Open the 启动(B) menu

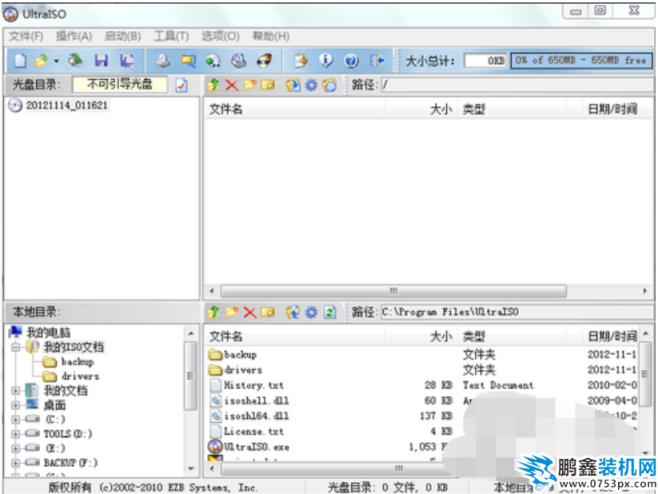tap(123, 37)
